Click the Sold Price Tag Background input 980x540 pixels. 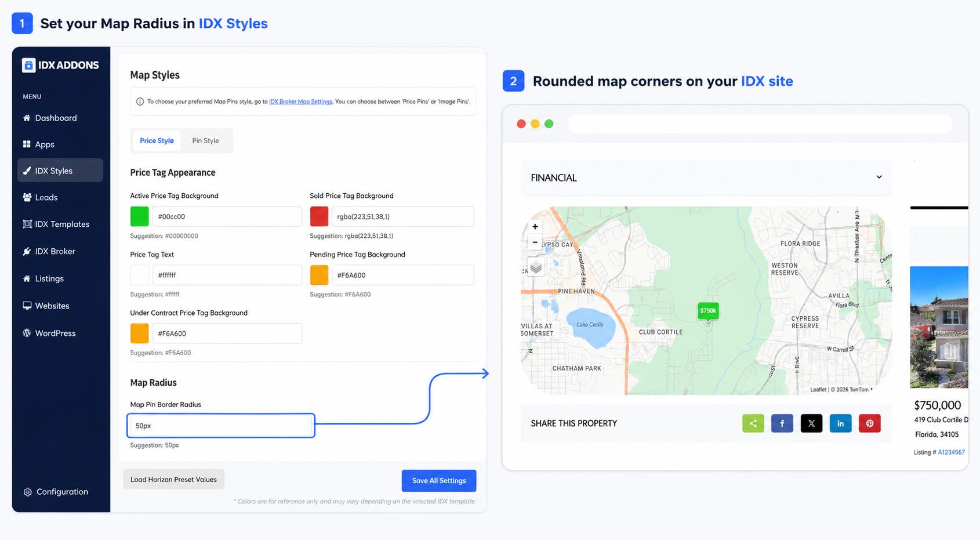click(x=402, y=216)
